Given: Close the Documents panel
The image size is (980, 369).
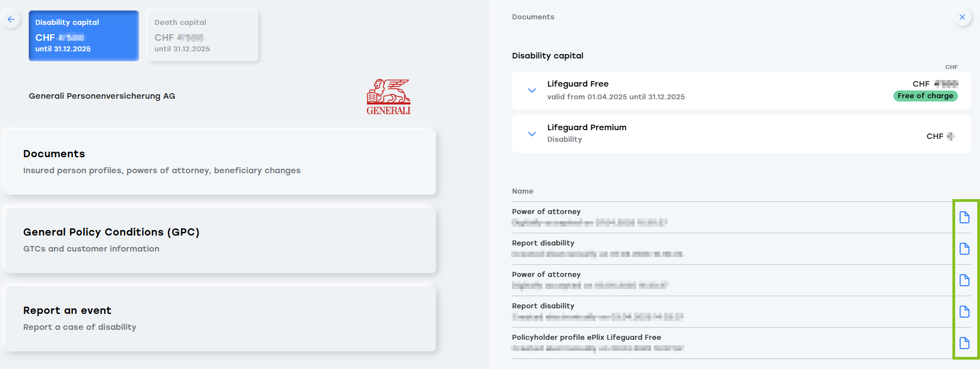Looking at the screenshot, I should coord(962,17).
